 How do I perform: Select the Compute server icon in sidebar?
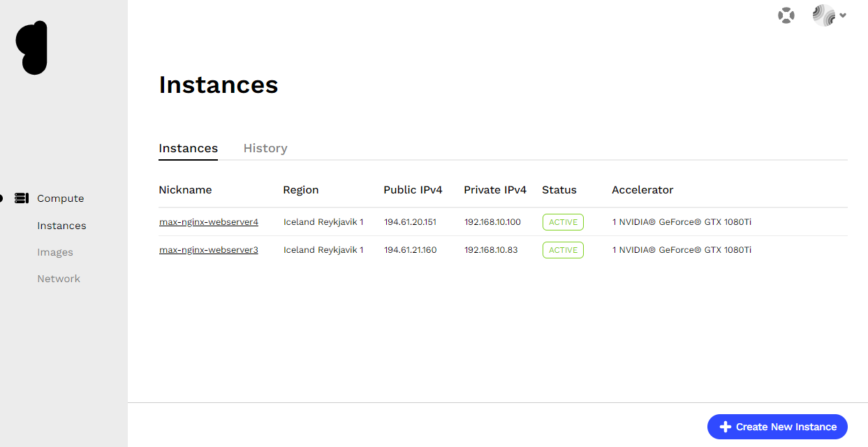pos(22,198)
